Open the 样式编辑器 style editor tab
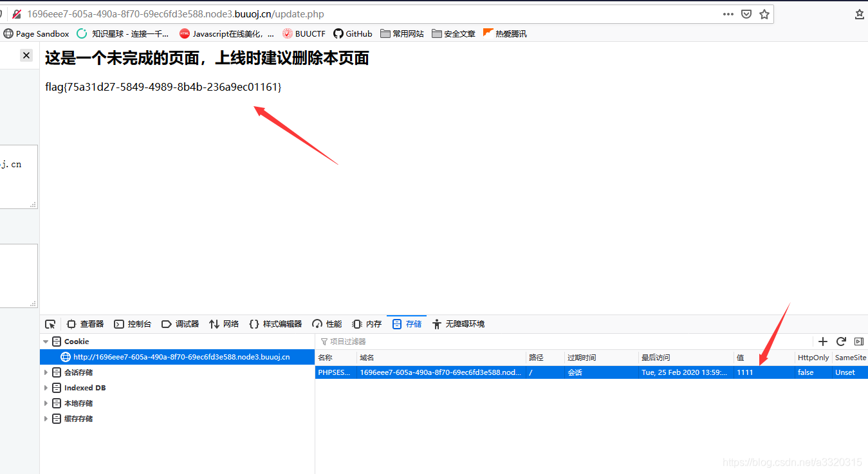 click(x=275, y=324)
